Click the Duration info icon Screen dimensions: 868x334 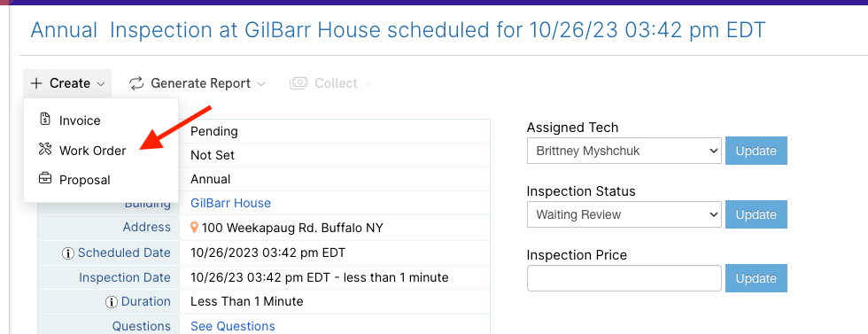[112, 302]
